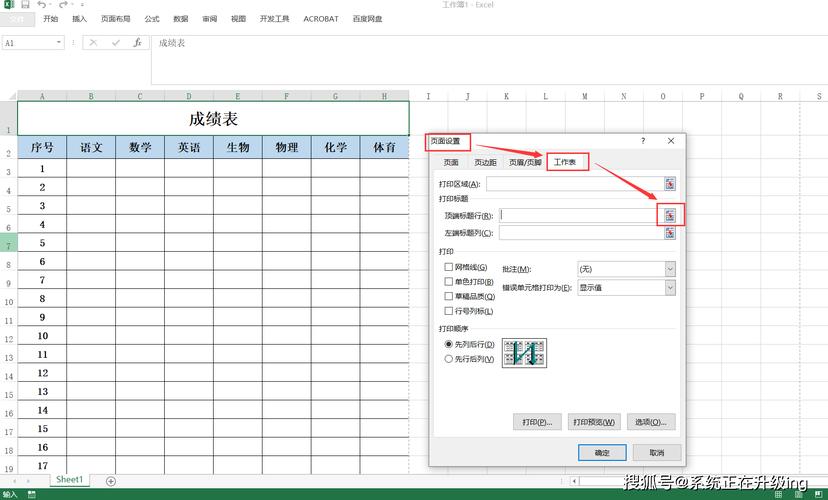The width and height of the screenshot is (828, 500).
Task: Click the Save icon in quick access toolbar
Action: (25, 4)
